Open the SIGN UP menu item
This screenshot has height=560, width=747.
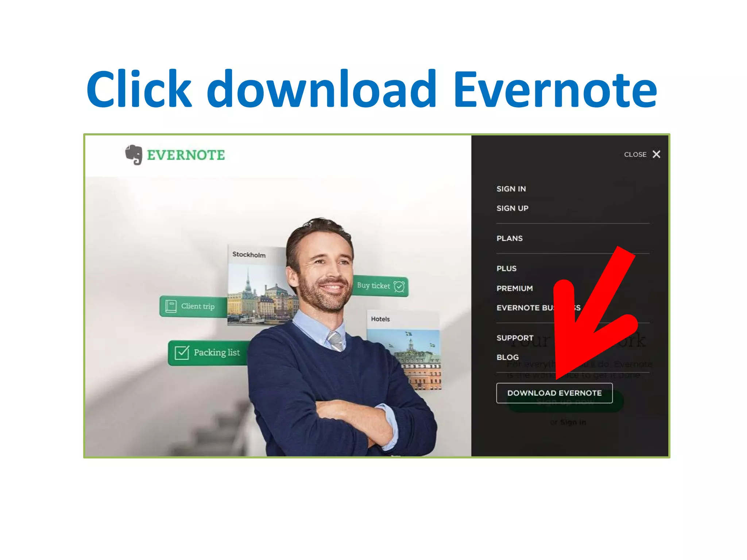click(512, 208)
